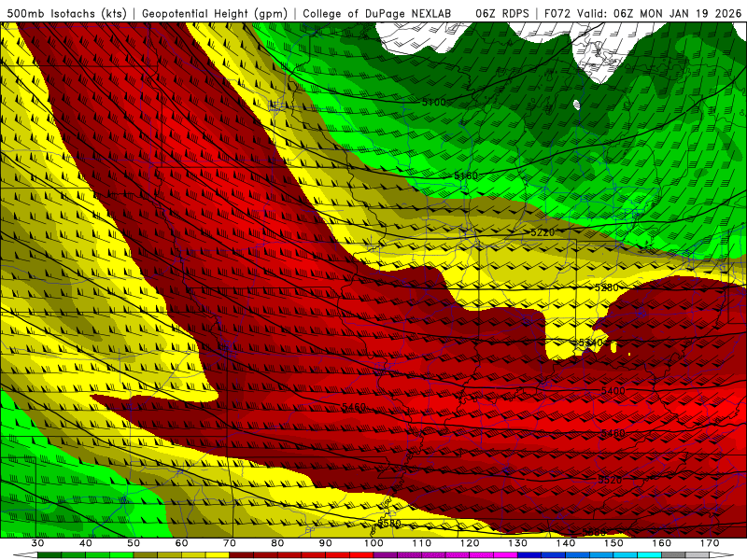Click the legend value 140
747x560 pixels.
566,543
